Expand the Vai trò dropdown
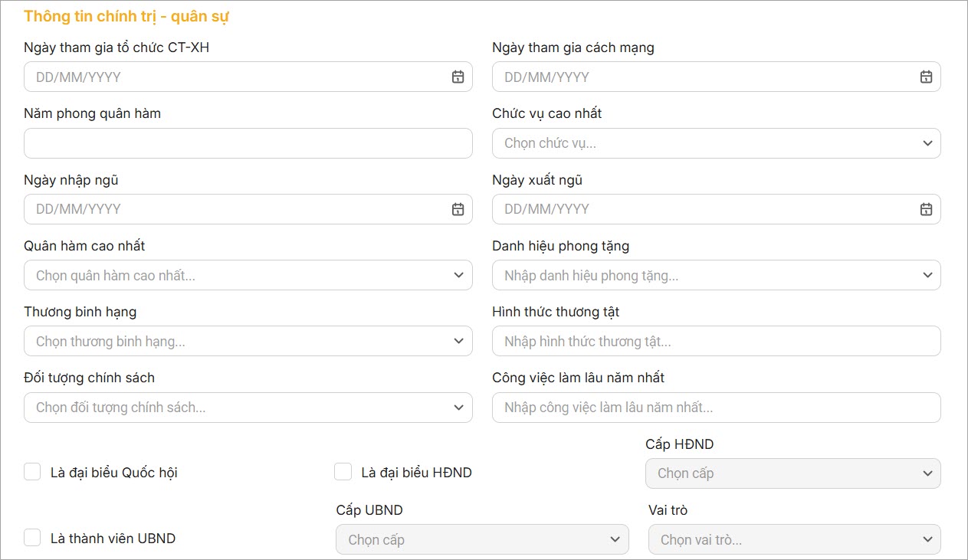Viewport: 968px width, 560px height. [794, 539]
